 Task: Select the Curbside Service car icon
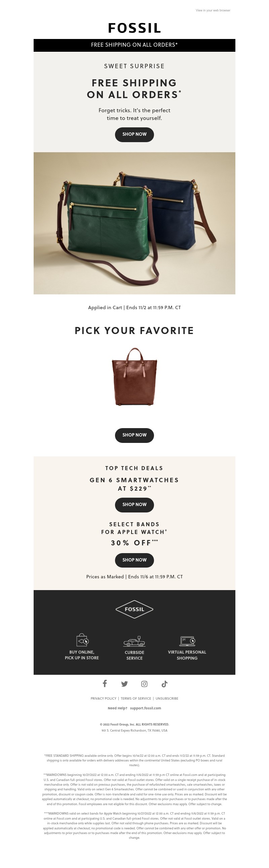[134, 641]
